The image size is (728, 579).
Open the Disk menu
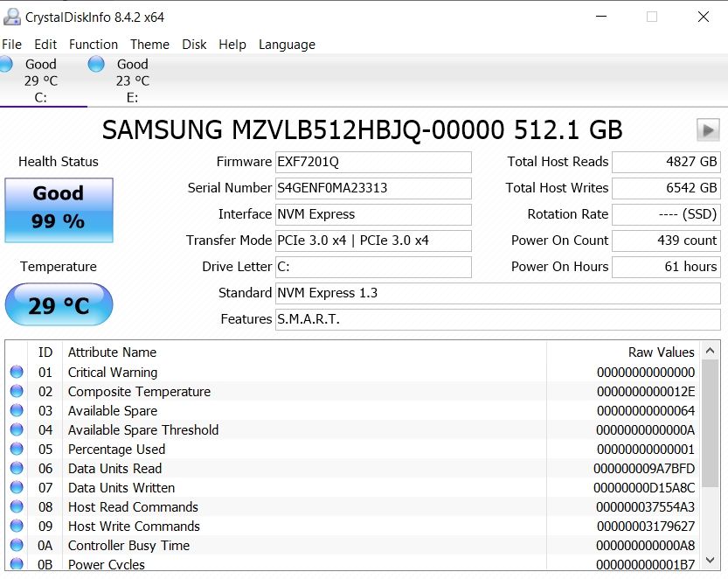tap(194, 45)
